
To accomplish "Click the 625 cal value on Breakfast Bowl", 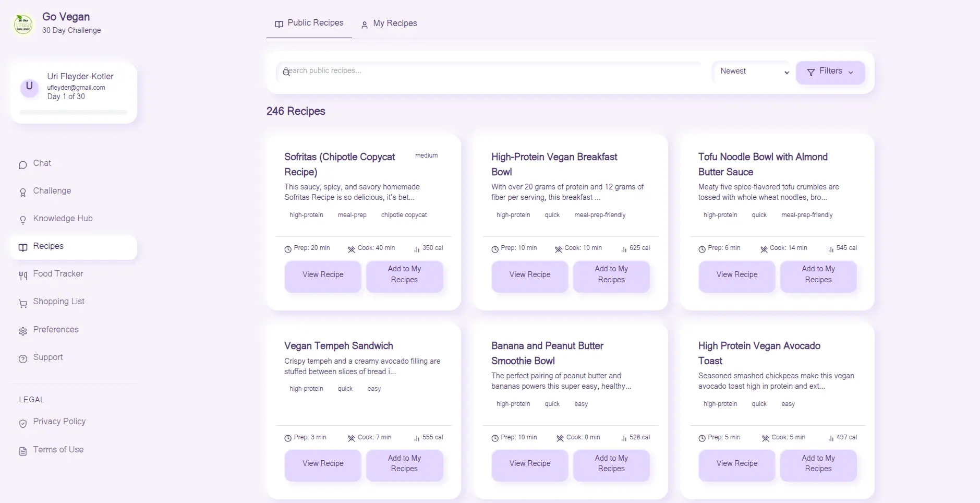I will (x=639, y=248).
